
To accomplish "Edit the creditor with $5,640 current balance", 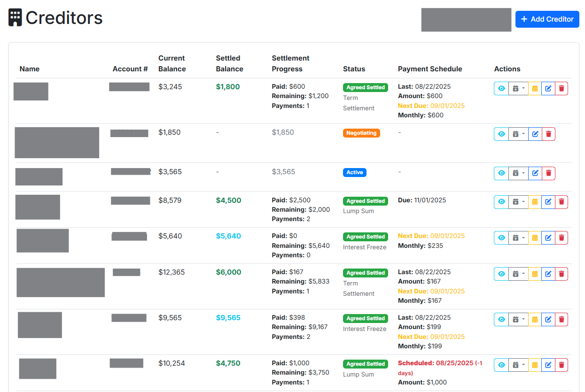I will (x=548, y=238).
